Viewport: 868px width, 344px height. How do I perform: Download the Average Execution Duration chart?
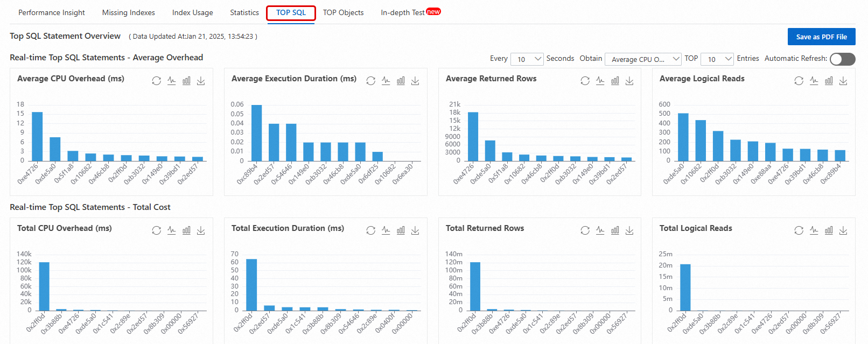coord(415,81)
